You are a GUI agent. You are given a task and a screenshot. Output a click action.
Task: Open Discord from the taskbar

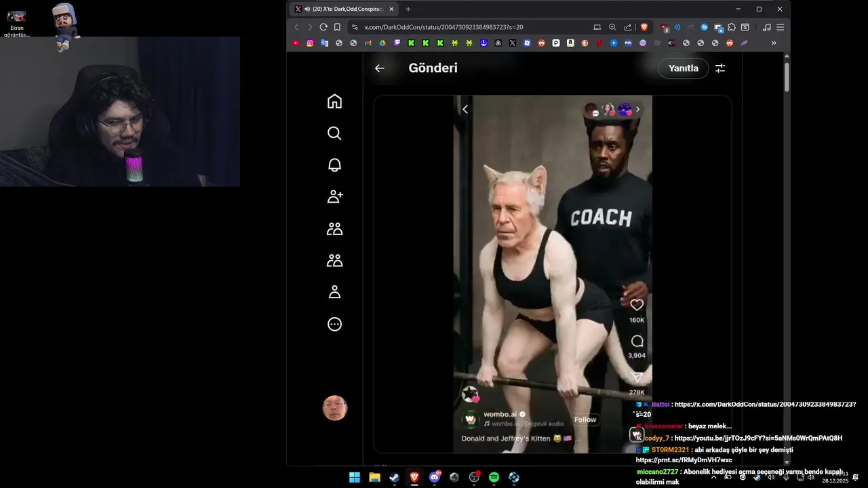pyautogui.click(x=435, y=477)
